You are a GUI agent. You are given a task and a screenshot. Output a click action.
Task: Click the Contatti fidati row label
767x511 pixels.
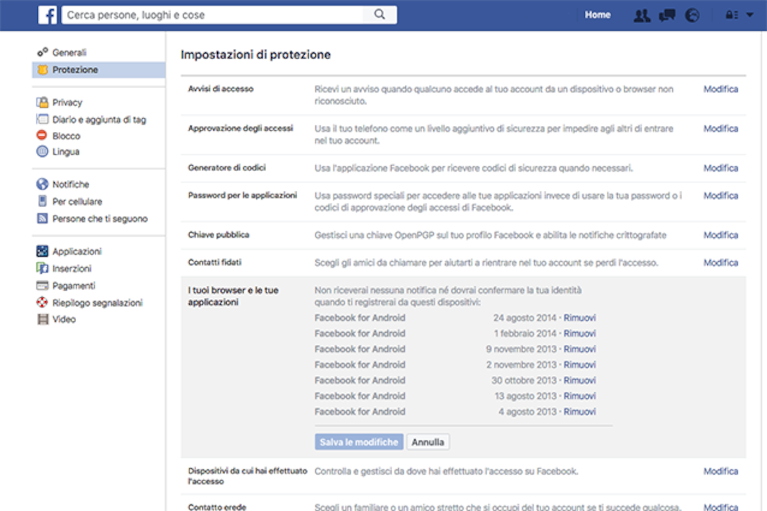(x=215, y=262)
